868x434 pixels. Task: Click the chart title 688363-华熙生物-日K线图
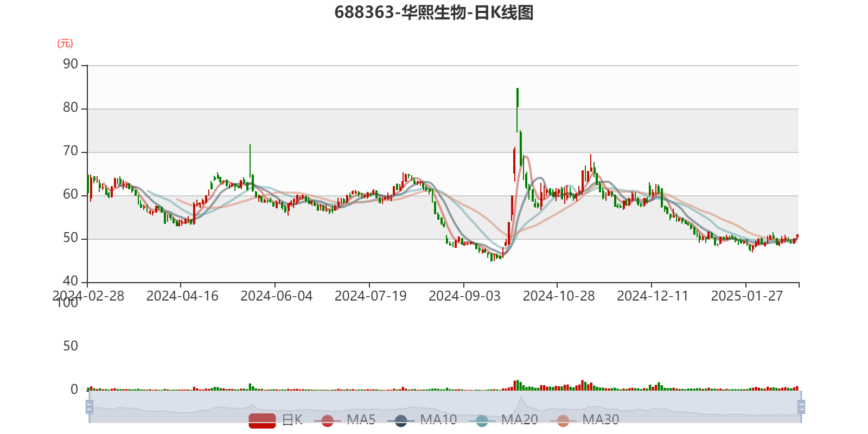tap(434, 12)
